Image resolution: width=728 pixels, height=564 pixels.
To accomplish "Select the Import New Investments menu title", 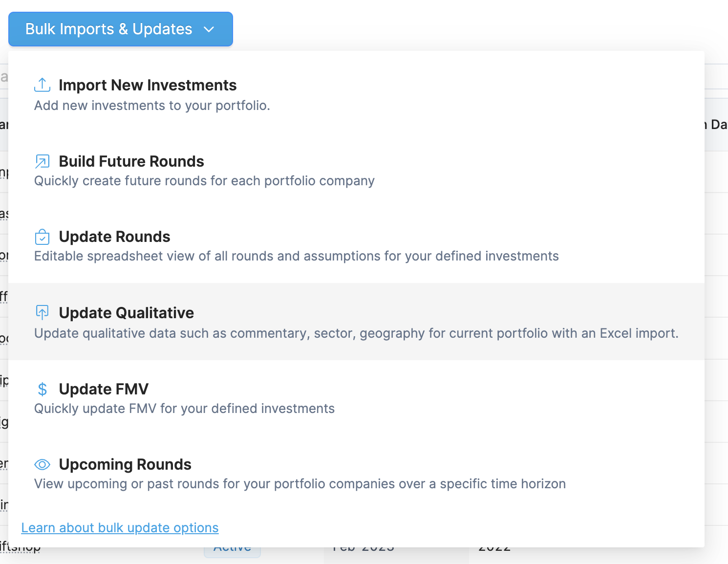I will click(148, 85).
